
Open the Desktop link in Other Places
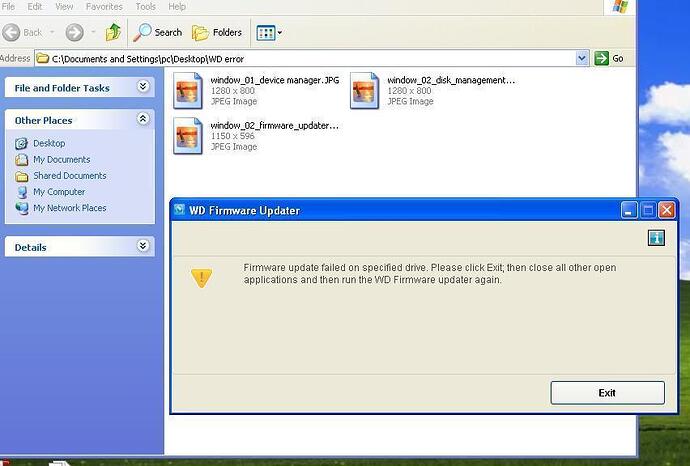pos(49,143)
